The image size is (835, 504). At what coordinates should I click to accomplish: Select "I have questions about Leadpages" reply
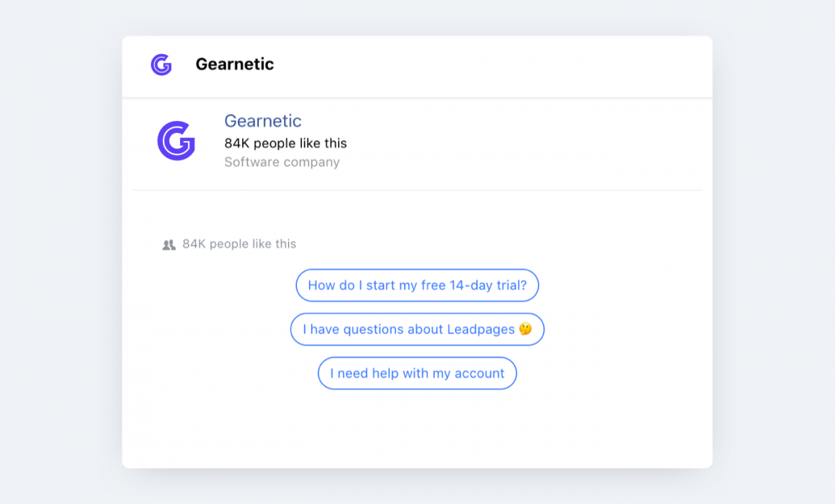417,330
